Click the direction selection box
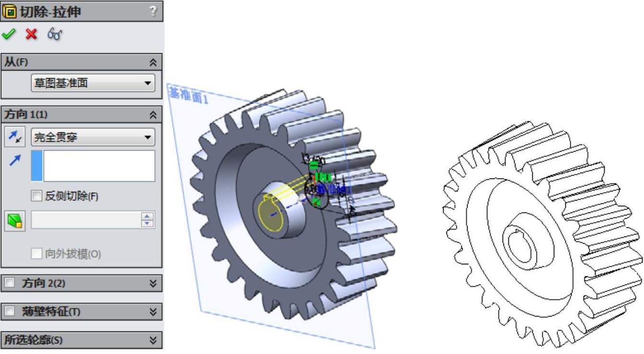Screen dimensions: 644x354 (93, 166)
